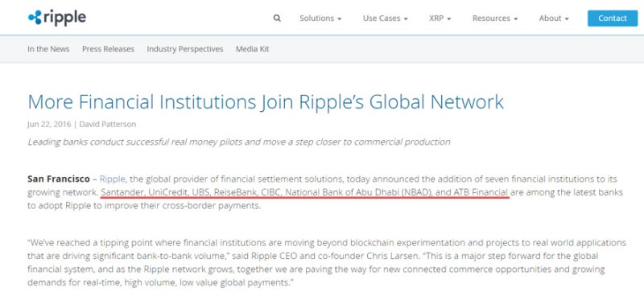Select Industry Perspectives in sub-navigation
Image resolution: width=644 pixels, height=296 pixels.
point(185,49)
